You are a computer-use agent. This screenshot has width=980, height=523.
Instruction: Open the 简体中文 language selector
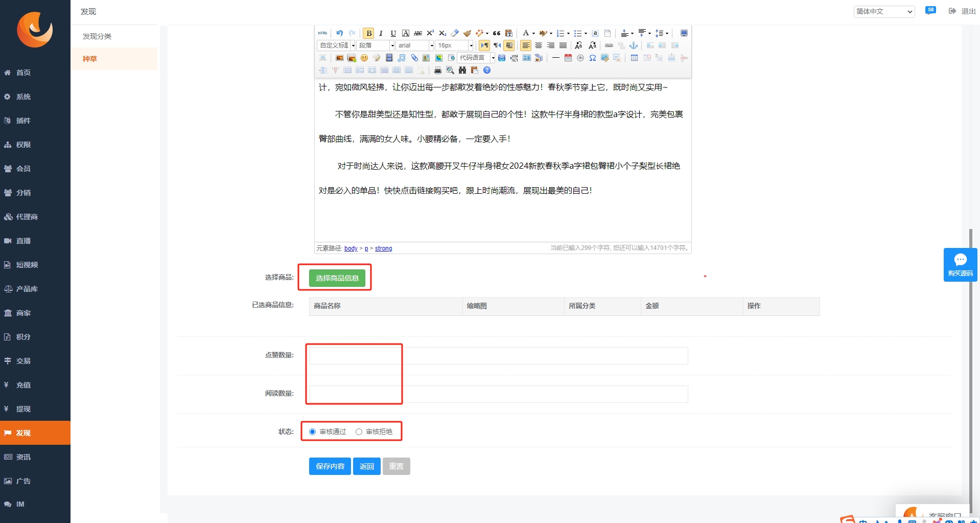click(x=884, y=11)
